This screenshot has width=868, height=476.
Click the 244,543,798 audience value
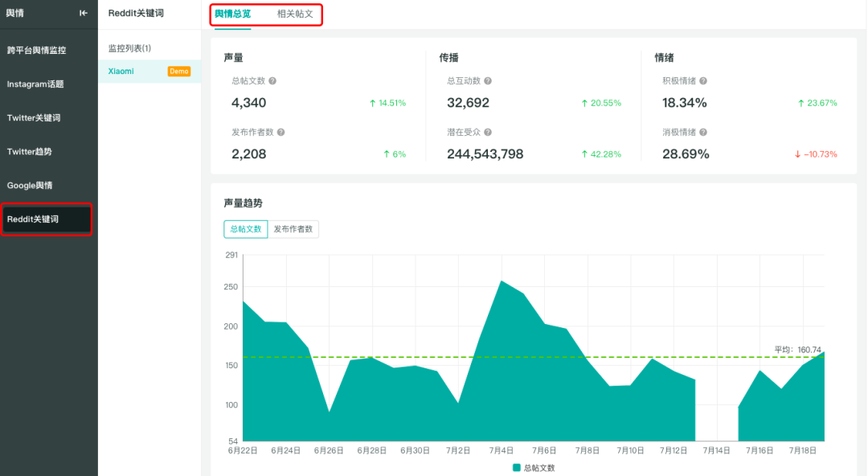485,154
